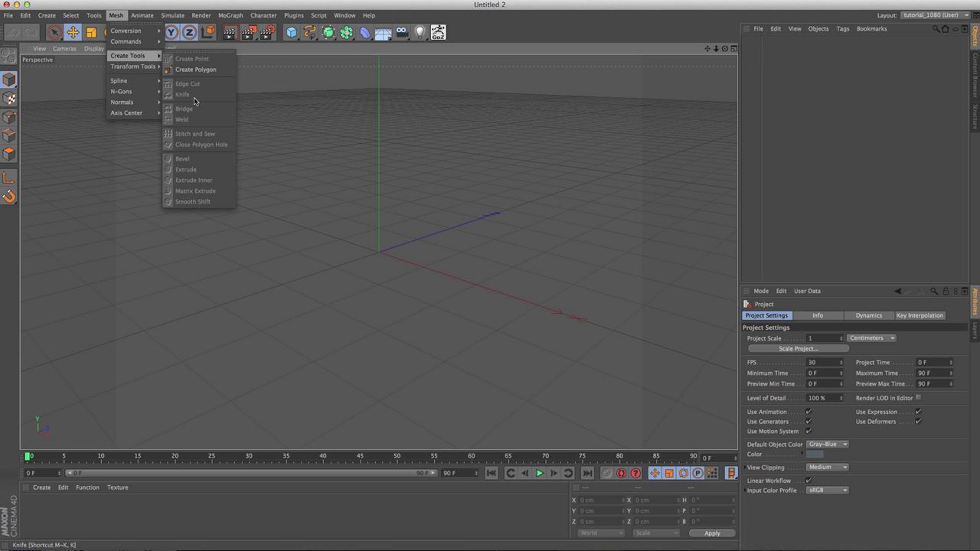
Task: Click the GoZ icon
Action: click(438, 32)
